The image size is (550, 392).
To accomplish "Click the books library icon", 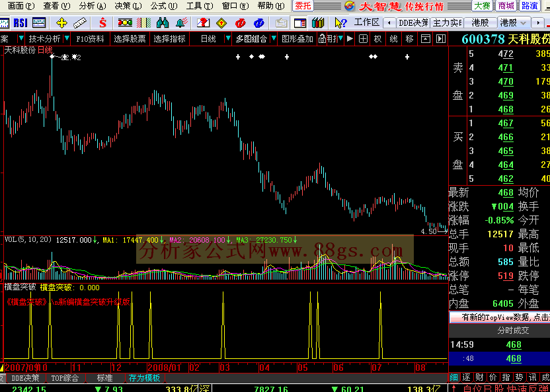I will click(x=318, y=23).
